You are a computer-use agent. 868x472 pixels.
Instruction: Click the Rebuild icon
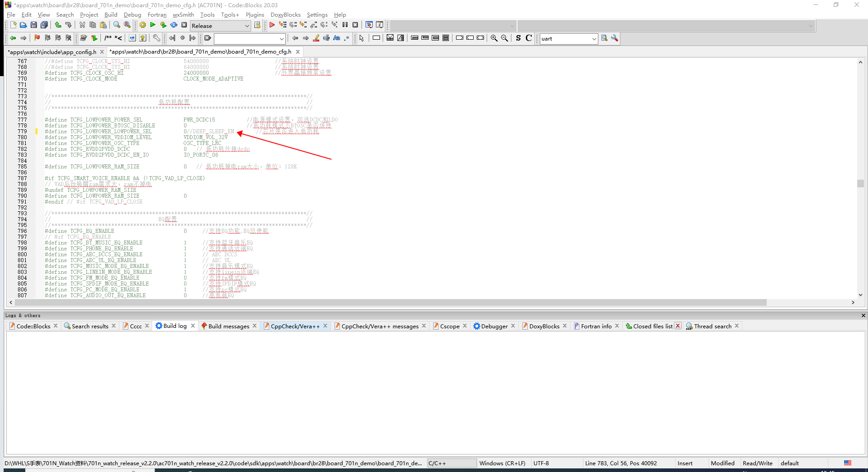coord(174,25)
